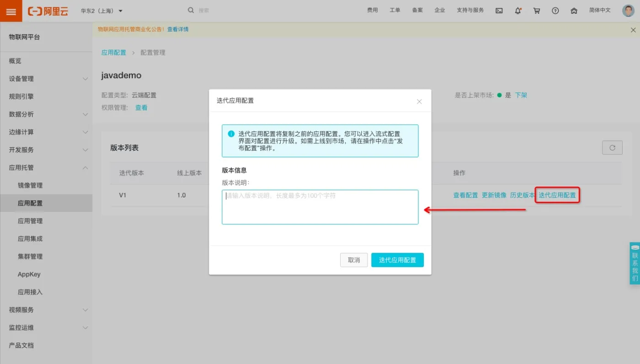Open the 费用 menu
Screen dimensions: 640x364
[x=373, y=10]
